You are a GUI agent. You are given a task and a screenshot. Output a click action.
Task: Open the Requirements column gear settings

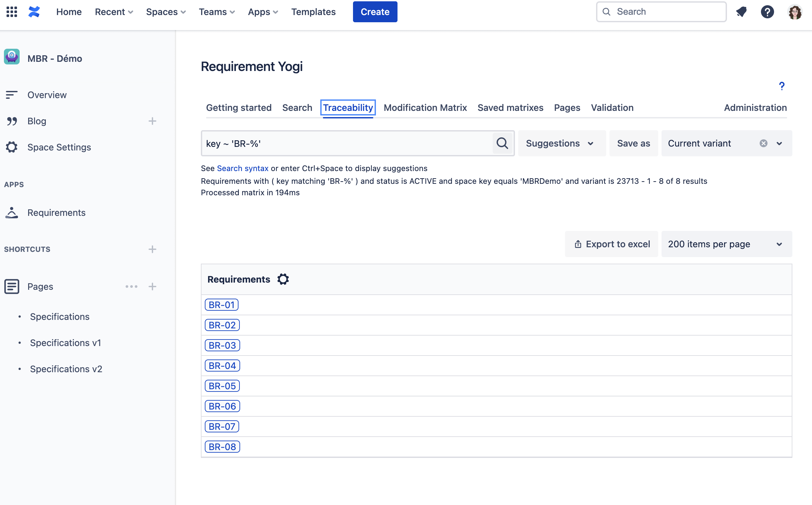pos(283,279)
